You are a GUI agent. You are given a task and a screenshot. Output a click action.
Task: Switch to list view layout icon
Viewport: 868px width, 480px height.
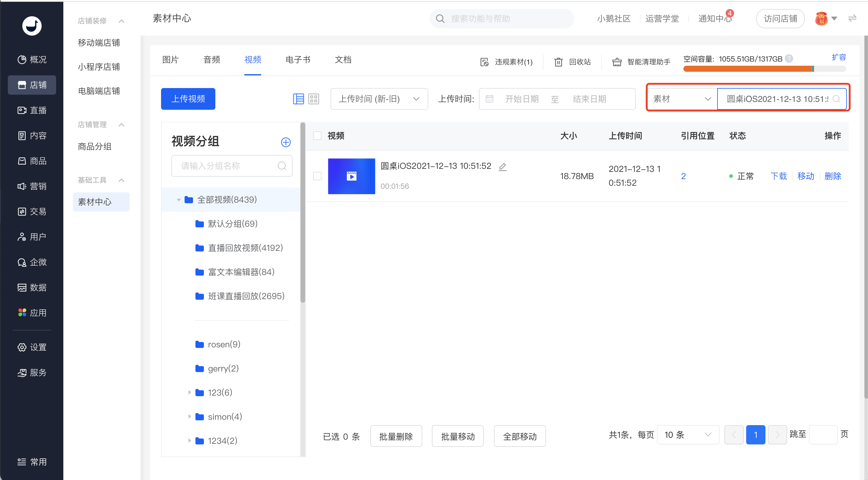coord(298,99)
